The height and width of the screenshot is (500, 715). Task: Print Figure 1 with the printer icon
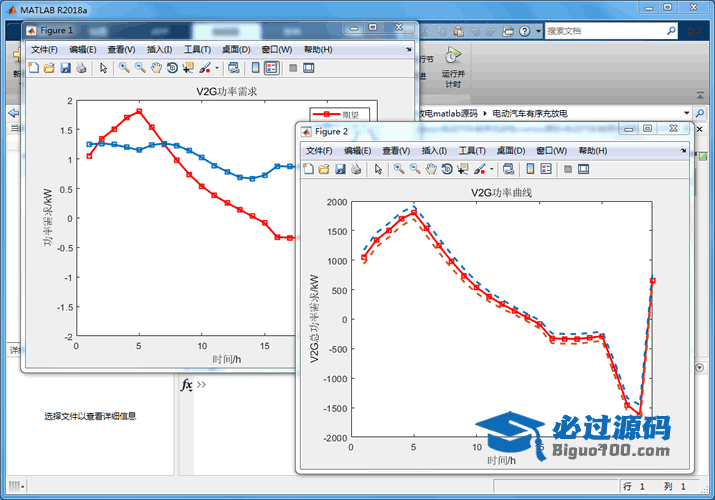(81, 68)
